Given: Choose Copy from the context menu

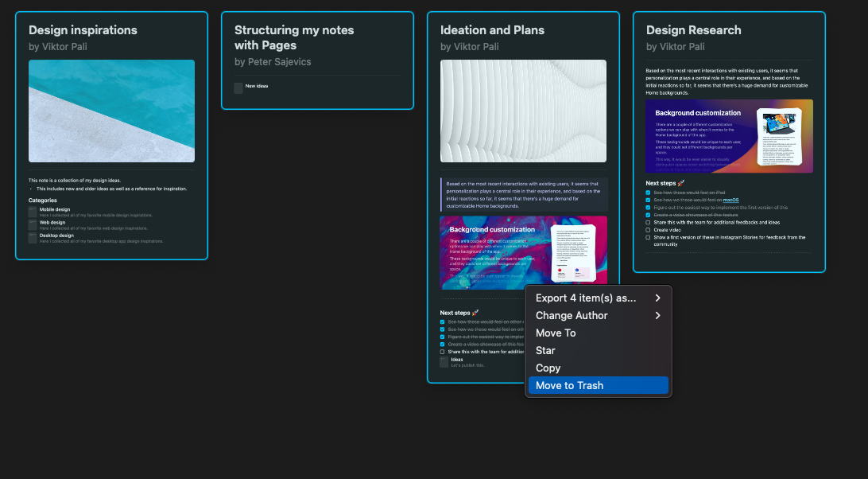Looking at the screenshot, I should [x=599, y=368].
